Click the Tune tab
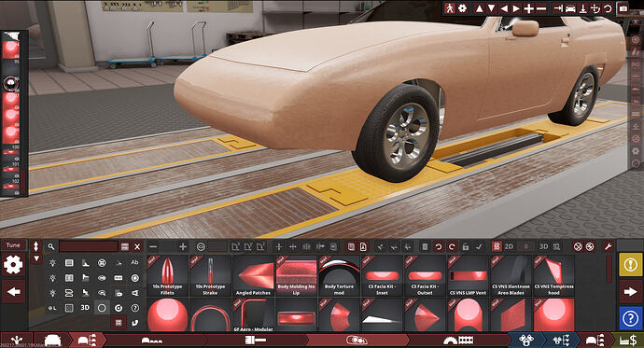Image resolution: width=644 pixels, height=348 pixels. [13, 245]
